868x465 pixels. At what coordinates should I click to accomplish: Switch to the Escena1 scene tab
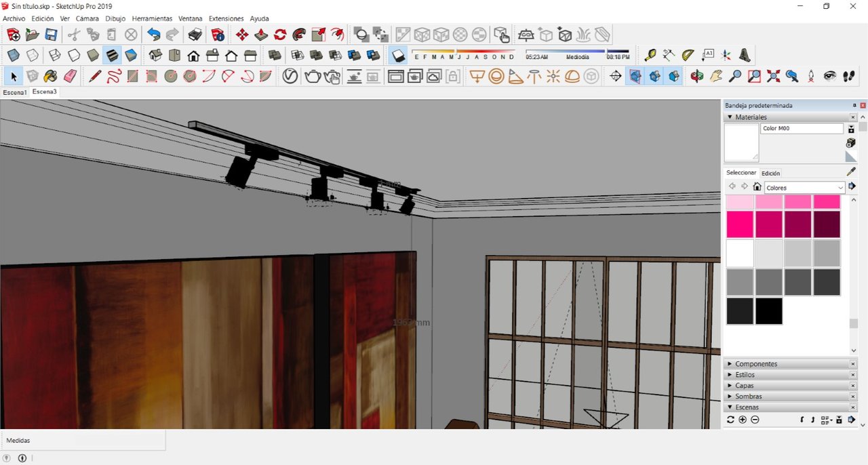coord(15,92)
